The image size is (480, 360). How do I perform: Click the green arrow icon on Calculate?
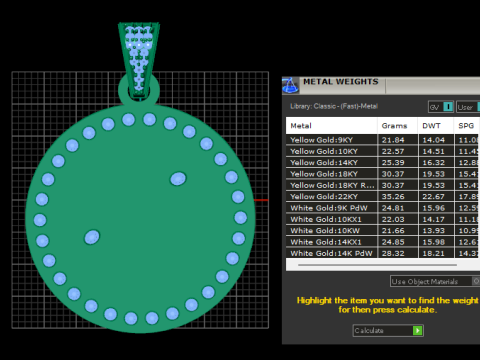pyautogui.click(x=417, y=330)
